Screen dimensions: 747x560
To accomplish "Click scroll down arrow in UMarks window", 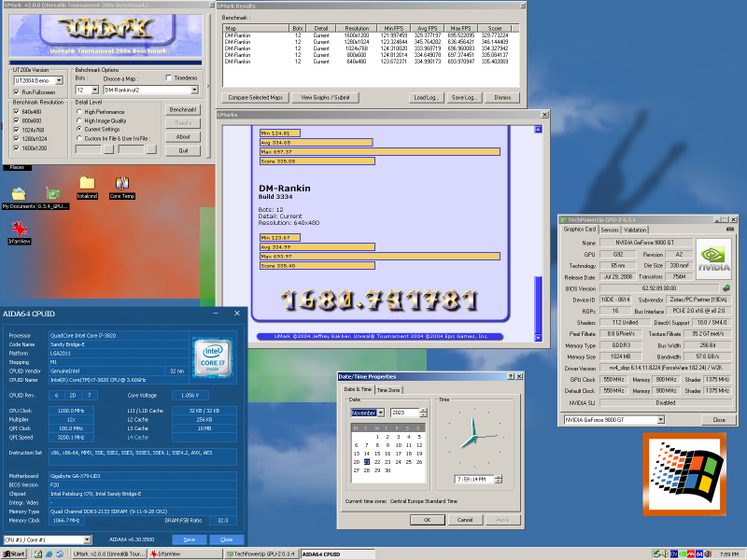I will point(538,338).
